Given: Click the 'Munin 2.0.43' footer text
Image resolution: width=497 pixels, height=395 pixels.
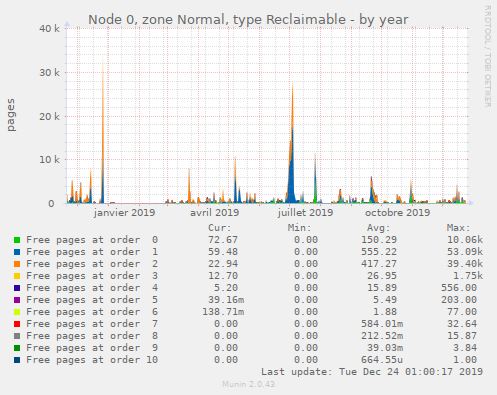Looking at the screenshot, I should (x=248, y=384).
